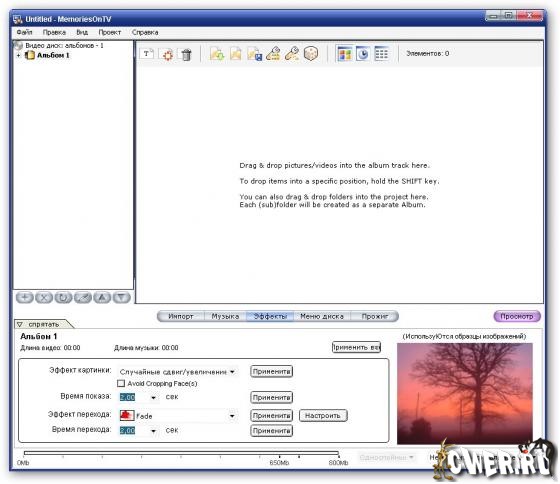Click the add album plus button
The width and height of the screenshot is (560, 484).
point(25,297)
